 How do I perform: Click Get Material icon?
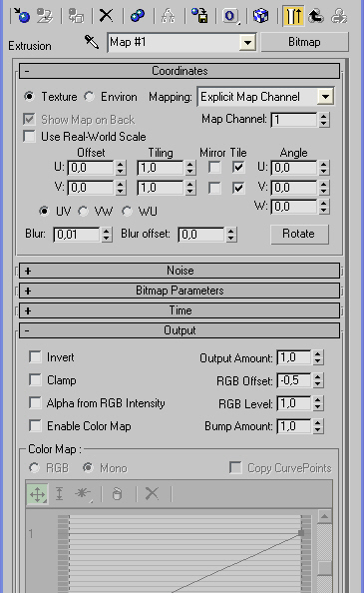pyautogui.click(x=22, y=16)
